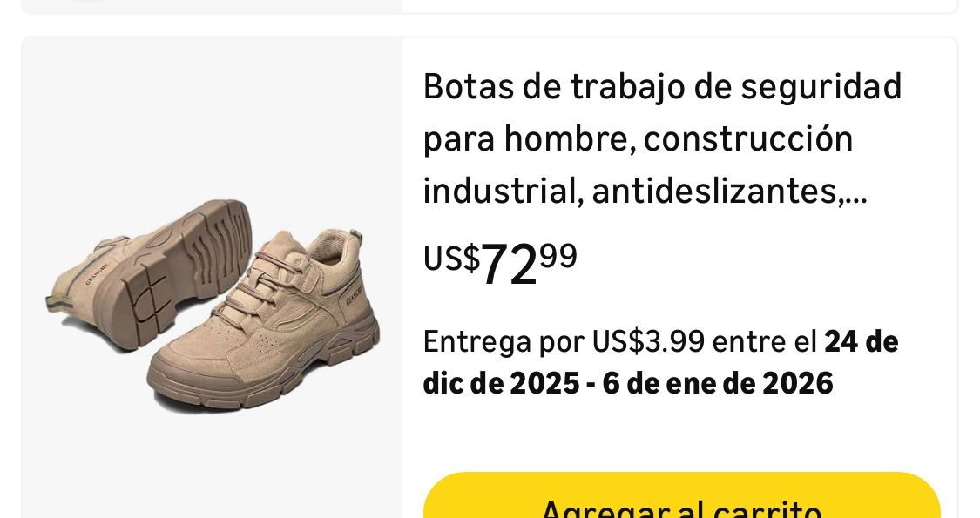Click the word seguridad in the title
980x518 pixels.
pos(821,87)
